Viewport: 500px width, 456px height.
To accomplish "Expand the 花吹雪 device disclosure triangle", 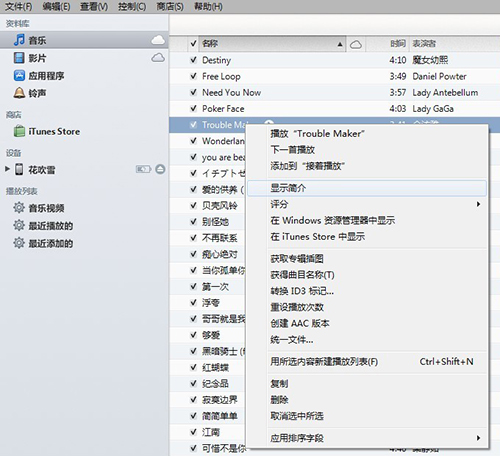I will pos(7,169).
